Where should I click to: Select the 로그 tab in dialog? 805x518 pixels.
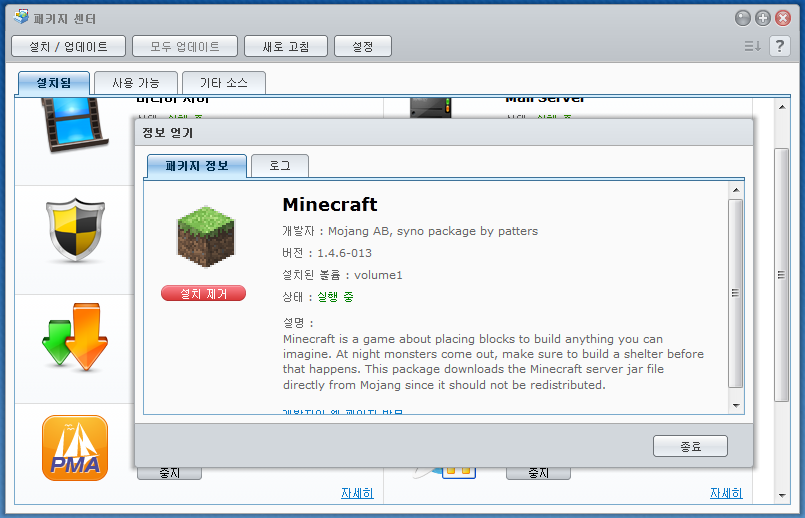click(280, 166)
